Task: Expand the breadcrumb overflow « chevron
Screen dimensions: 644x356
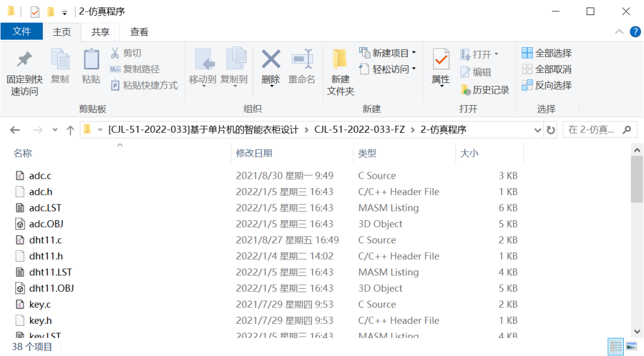Action: (x=100, y=130)
